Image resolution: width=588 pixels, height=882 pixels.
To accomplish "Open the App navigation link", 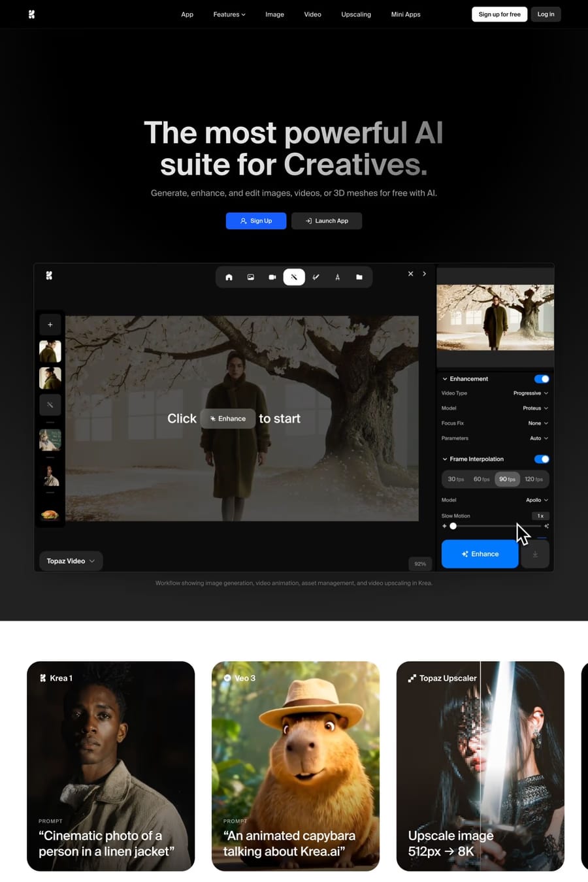I will click(188, 14).
